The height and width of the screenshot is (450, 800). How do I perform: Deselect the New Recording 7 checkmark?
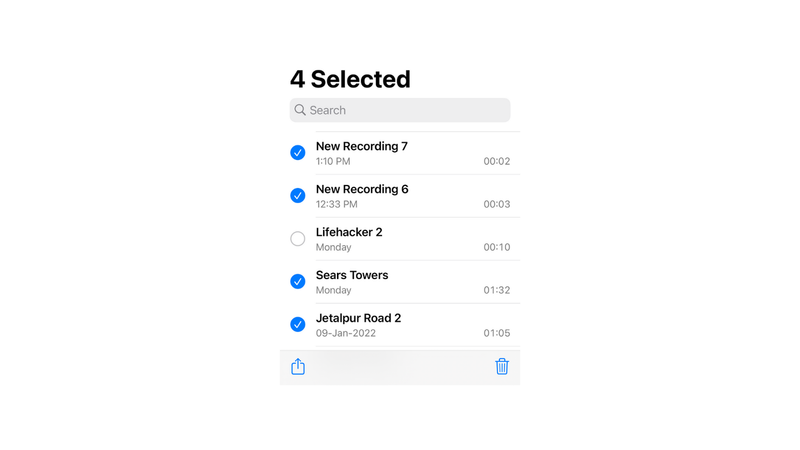298,153
